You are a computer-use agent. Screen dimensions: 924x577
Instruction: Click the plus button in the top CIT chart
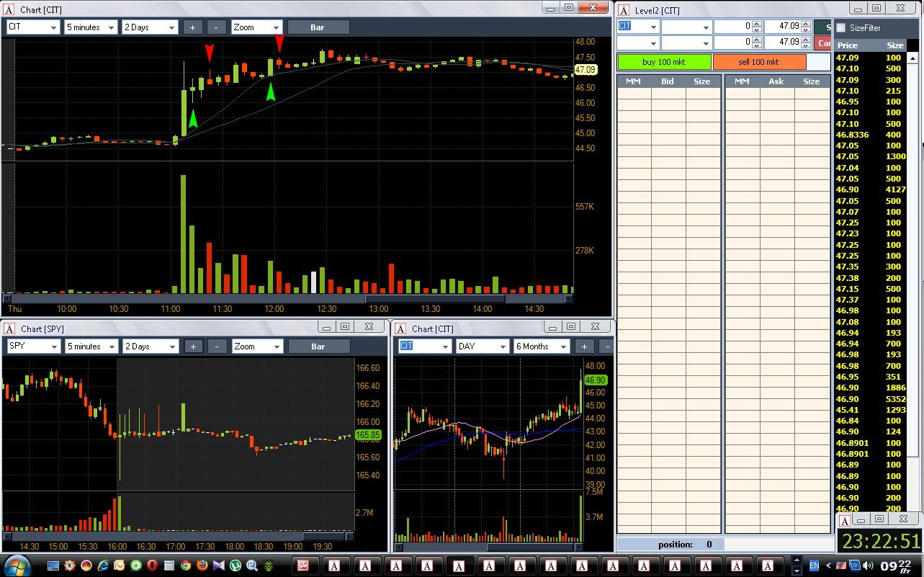(x=192, y=27)
